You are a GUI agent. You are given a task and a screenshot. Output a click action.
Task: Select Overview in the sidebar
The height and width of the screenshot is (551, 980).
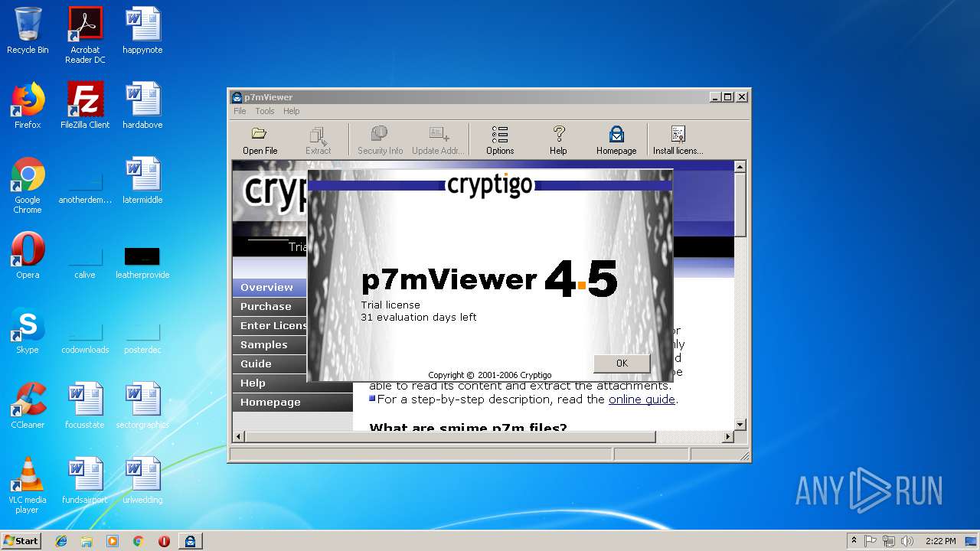269,288
